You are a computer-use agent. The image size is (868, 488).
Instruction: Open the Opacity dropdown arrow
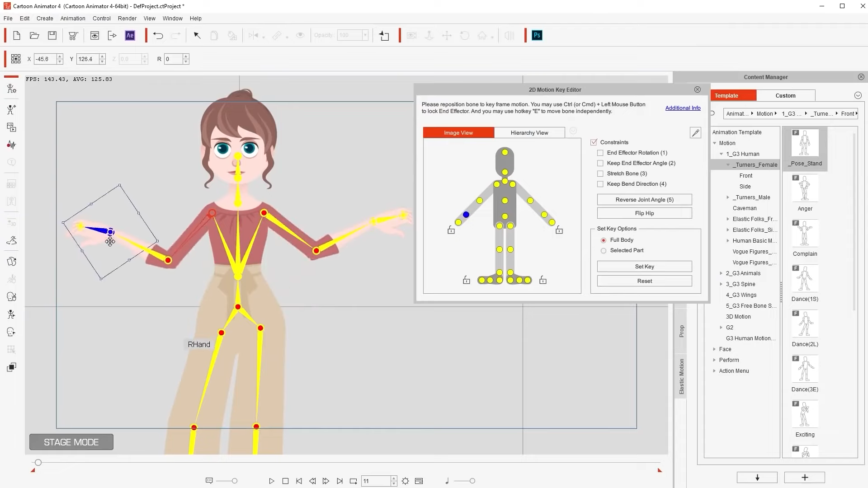pyautogui.click(x=365, y=35)
